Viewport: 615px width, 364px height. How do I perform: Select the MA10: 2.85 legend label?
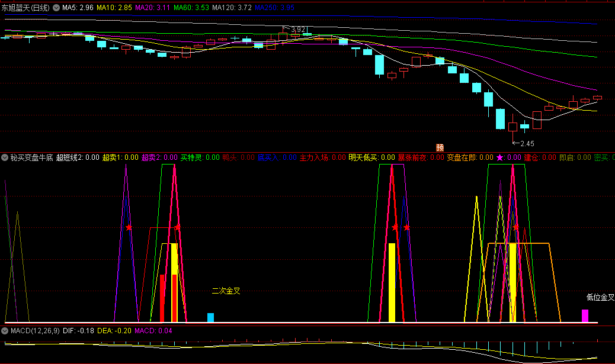[114, 8]
